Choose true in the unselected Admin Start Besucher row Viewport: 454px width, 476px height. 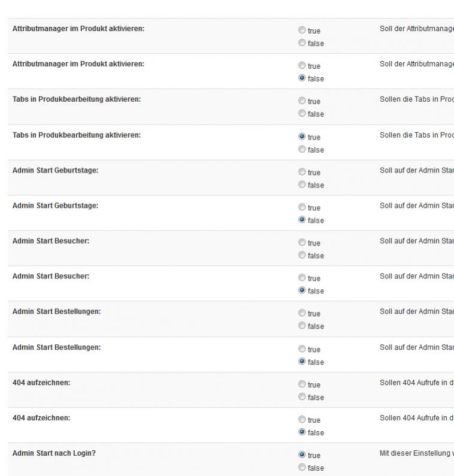[302, 243]
